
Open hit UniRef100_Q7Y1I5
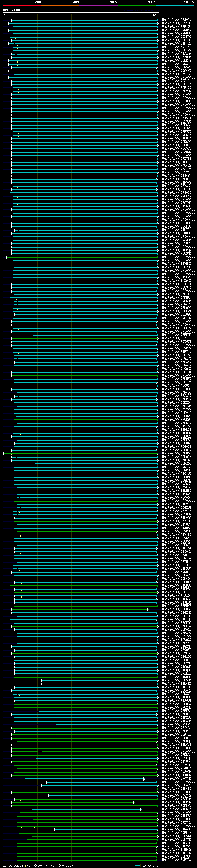click(177, 511)
